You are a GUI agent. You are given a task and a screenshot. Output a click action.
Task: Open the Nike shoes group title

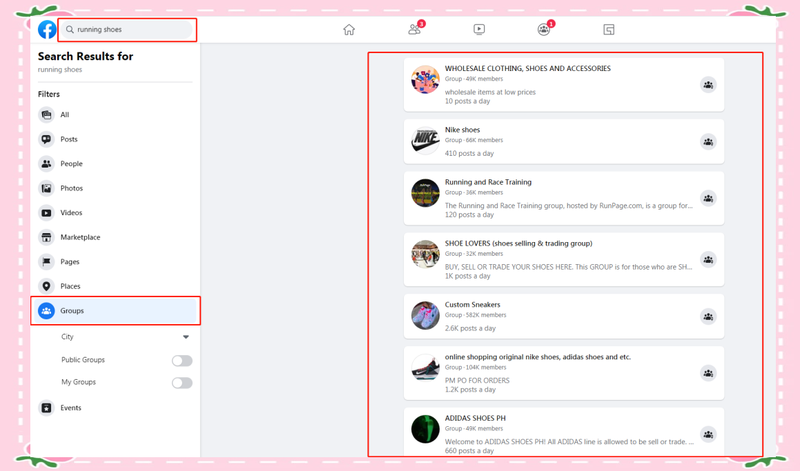[462, 130]
